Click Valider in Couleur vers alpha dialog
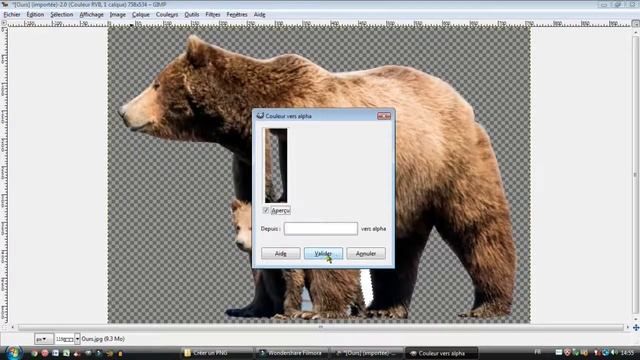Screen dimensions: 640x360 click(323, 253)
